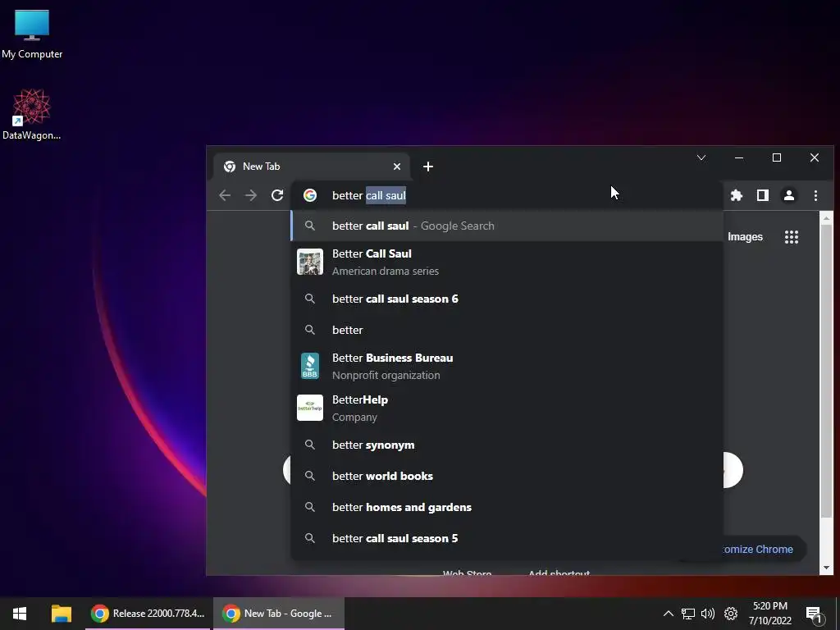This screenshot has width=840, height=630.
Task: Click the Better Call Saul thumbnail image
Action: (310, 262)
